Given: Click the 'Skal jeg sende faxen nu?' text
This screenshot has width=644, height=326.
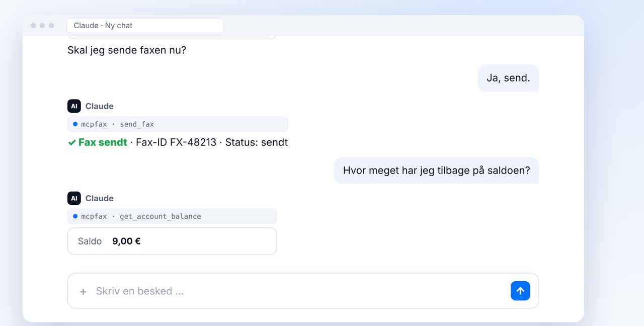Looking at the screenshot, I should [127, 50].
